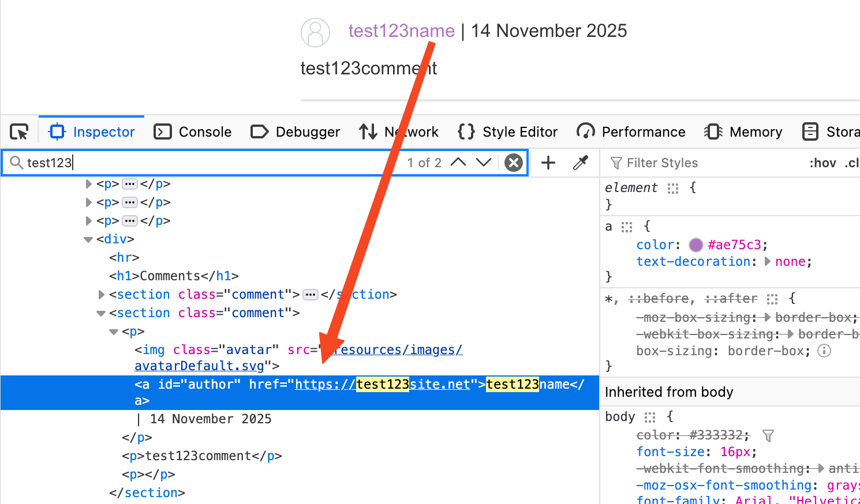The height and width of the screenshot is (504, 860).
Task: Open the #ae75c3 color swatch
Action: 696,245
